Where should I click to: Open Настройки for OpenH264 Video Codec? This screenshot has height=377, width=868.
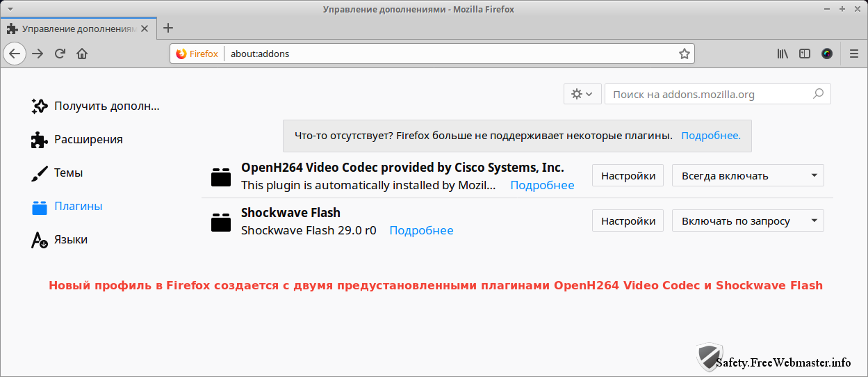pos(628,175)
